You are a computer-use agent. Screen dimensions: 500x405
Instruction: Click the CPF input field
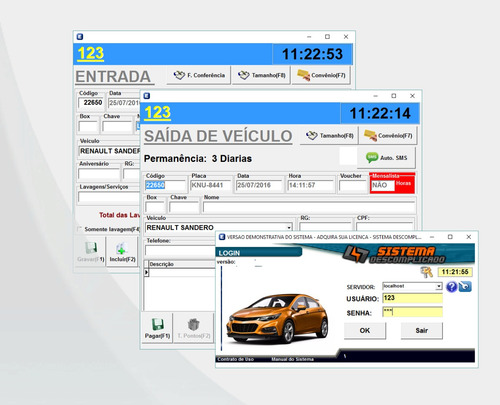pos(385,227)
